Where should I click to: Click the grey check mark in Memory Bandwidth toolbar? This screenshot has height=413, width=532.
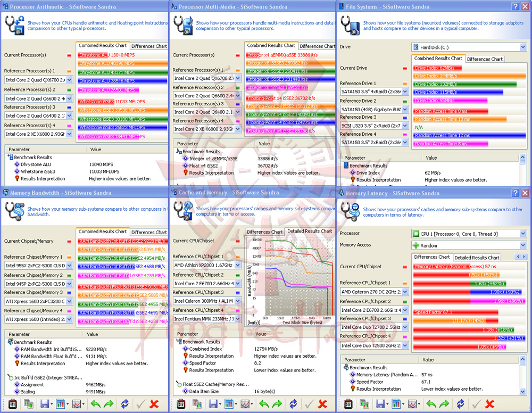(140, 404)
